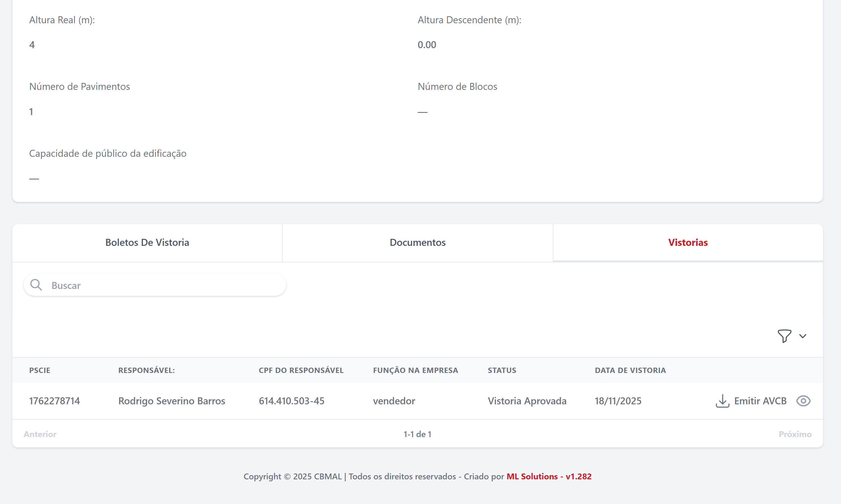The image size is (841, 504).
Task: Click the Vistoria Aprovada status cell
Action: (527, 401)
